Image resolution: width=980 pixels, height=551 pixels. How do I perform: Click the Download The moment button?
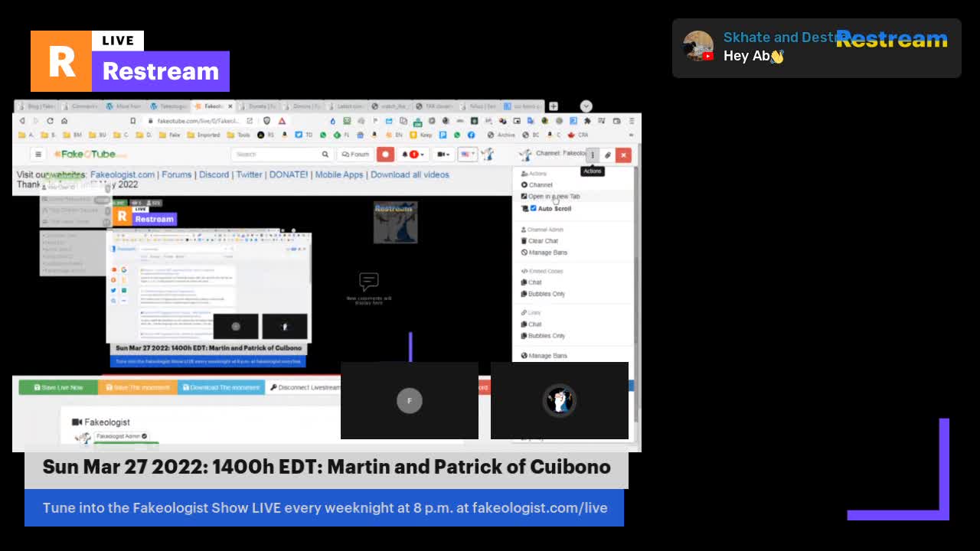point(220,387)
